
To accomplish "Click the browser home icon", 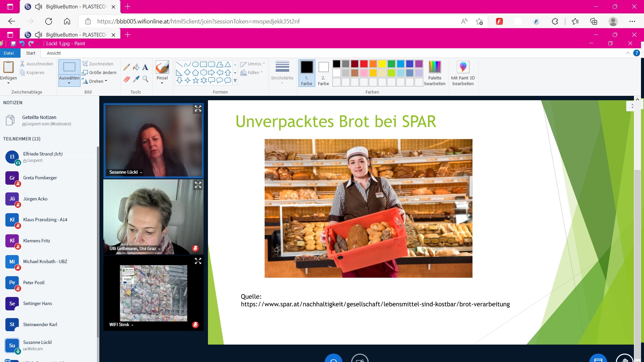I will pos(67,21).
